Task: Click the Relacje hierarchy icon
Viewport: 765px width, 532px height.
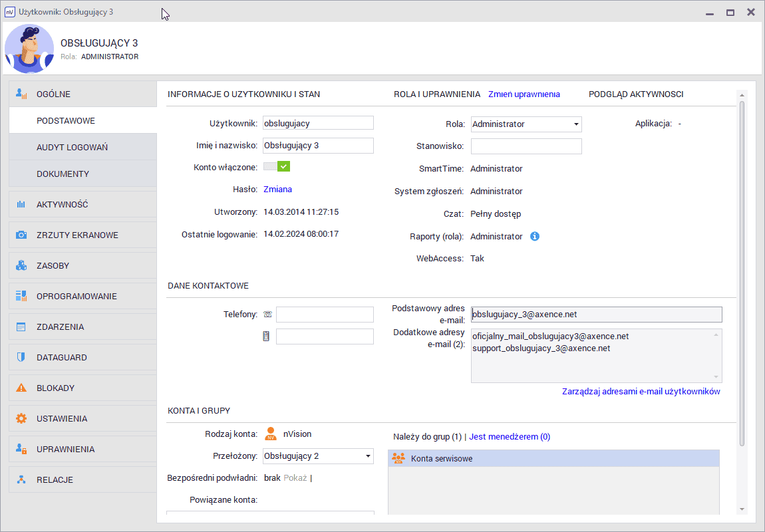Action: [21, 480]
